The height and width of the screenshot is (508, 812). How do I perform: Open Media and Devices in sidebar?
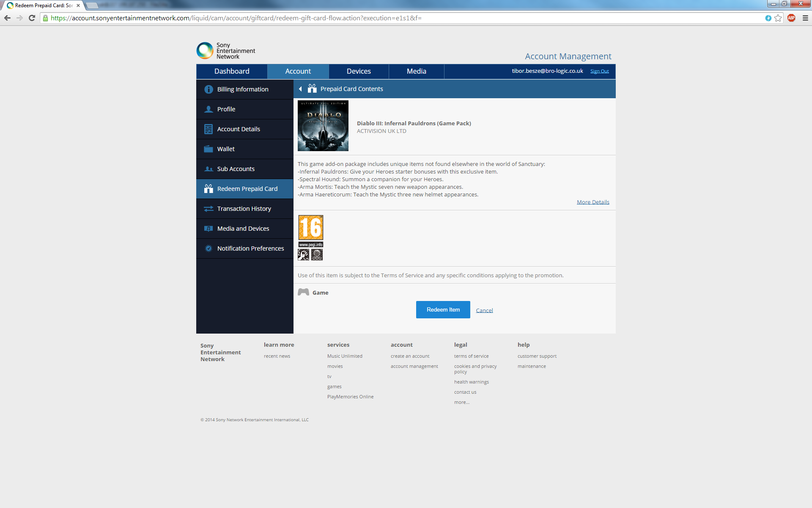coord(245,229)
